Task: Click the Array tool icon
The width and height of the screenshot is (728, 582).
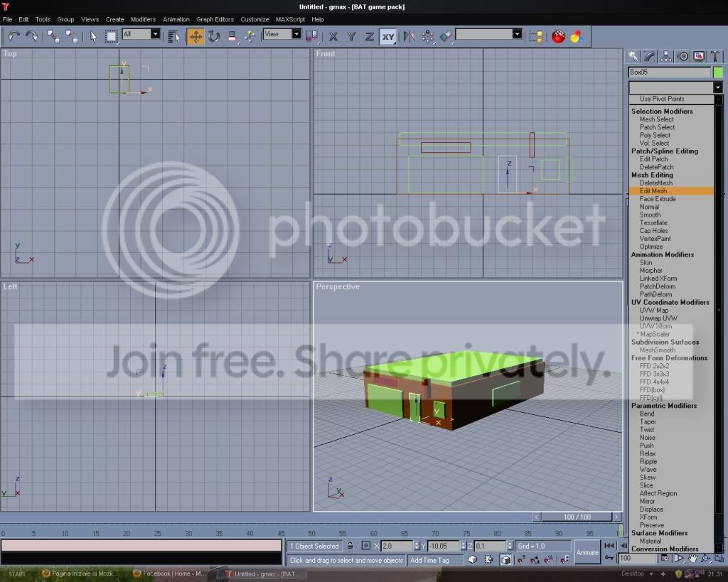Action: 427,36
